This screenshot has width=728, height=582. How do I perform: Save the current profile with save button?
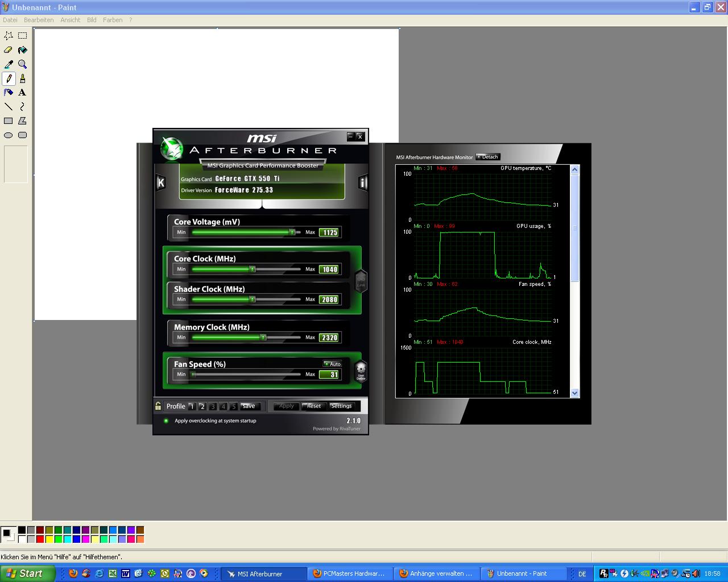tap(249, 406)
